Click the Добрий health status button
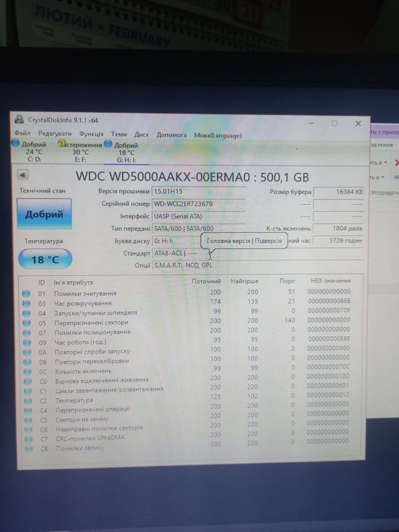The height and width of the screenshot is (532, 399). click(x=44, y=214)
